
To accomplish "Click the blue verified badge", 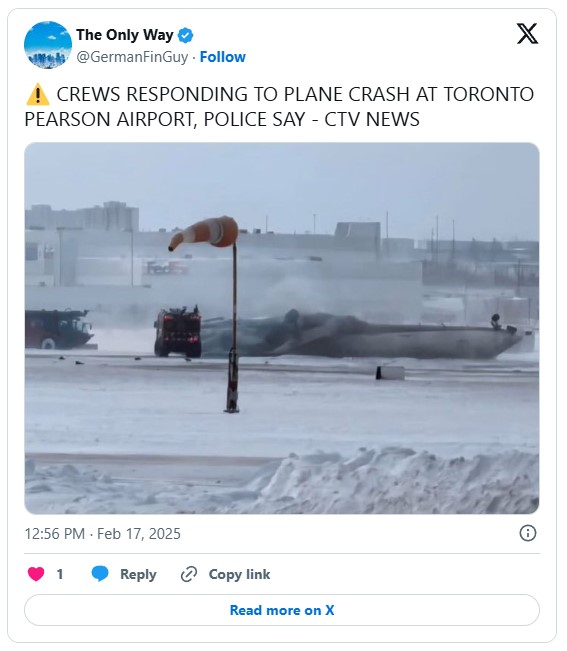I will click(185, 36).
